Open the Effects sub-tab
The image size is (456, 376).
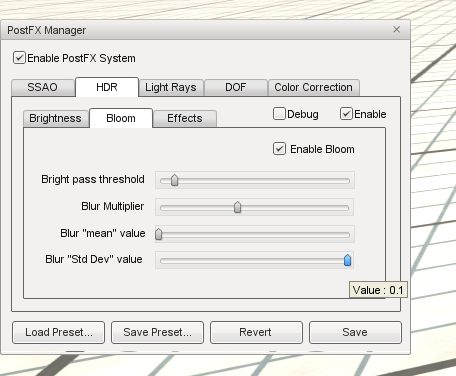click(185, 118)
